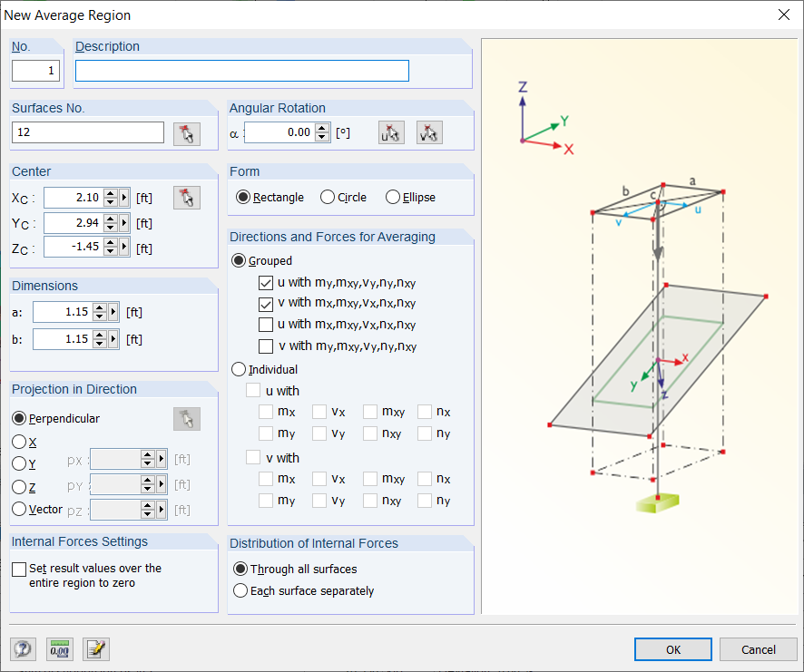
Task: Click the dimension b input field
Action: pos(68,338)
